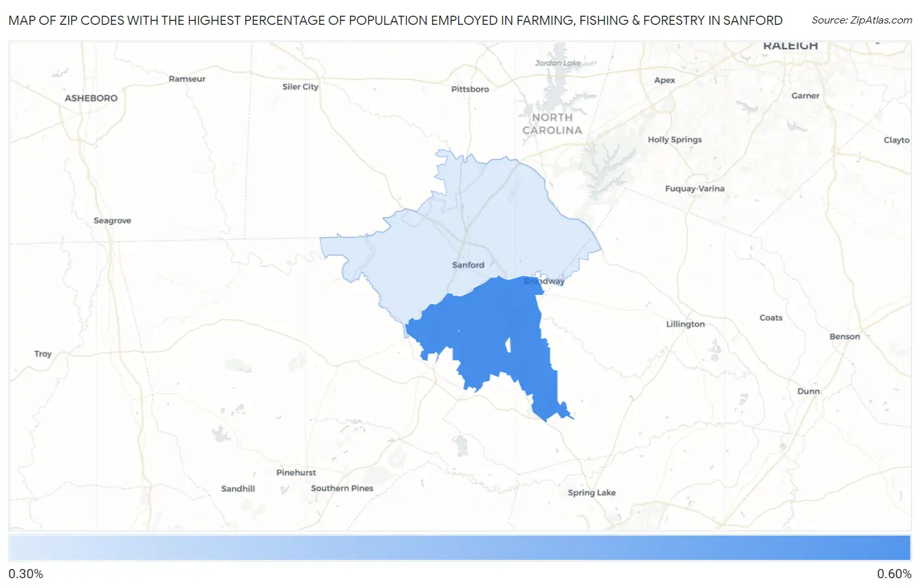Click the Pittsboro label

(470, 89)
